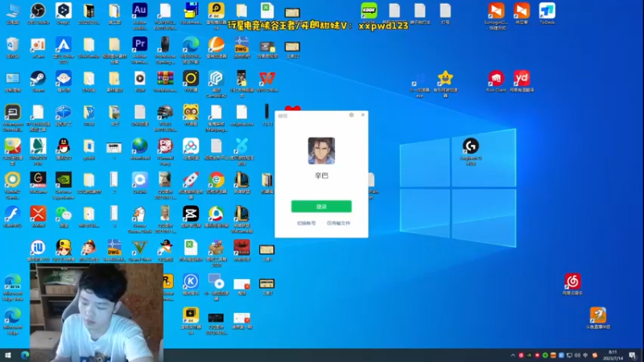
Task: Open the WeChat desktop shortcut
Action: pyautogui.click(x=64, y=214)
